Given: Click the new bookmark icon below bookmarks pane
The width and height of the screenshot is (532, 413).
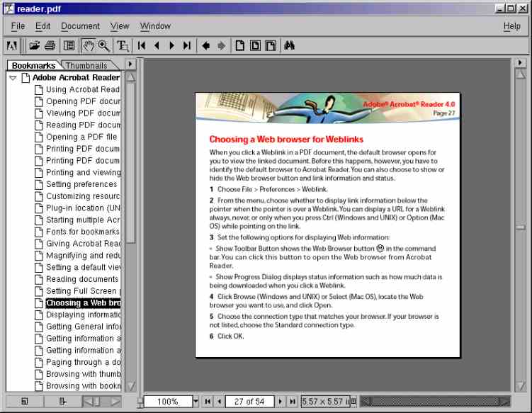Looking at the screenshot, I should pyautogui.click(x=24, y=402).
